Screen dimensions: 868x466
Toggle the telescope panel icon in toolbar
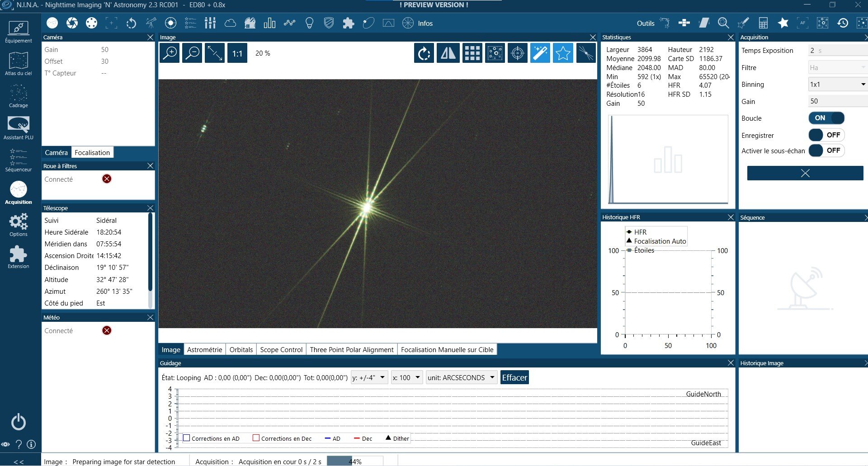[151, 23]
